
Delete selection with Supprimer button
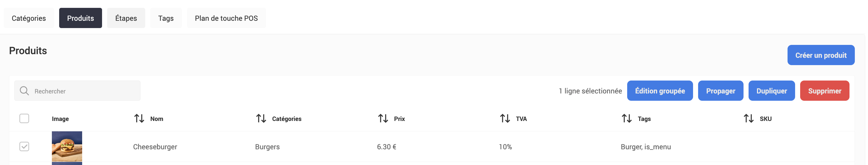coord(824,91)
